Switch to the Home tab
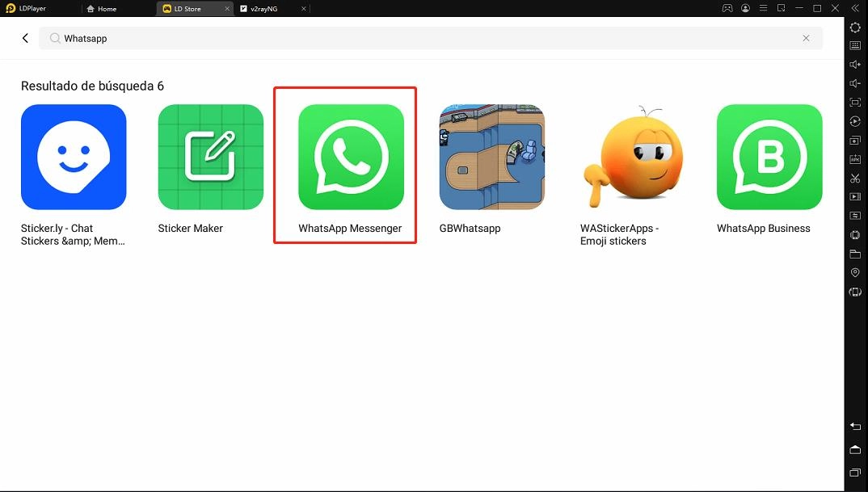This screenshot has height=492, width=868. coord(102,9)
